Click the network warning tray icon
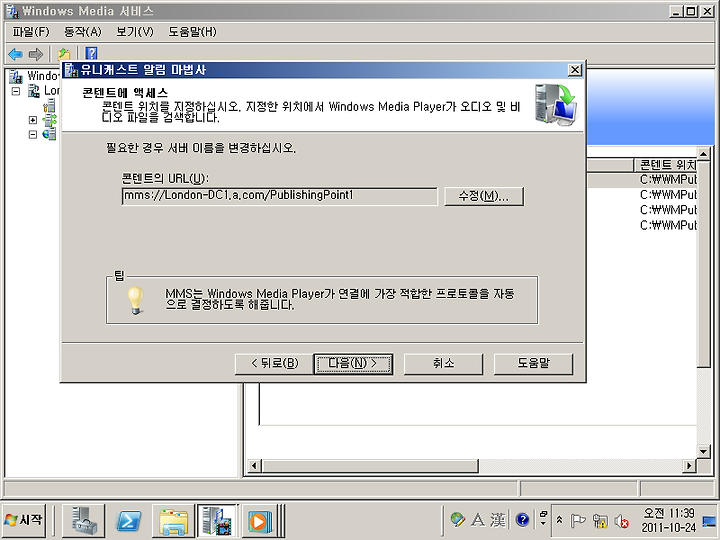Viewport: 720px width, 540px height. pyautogui.click(x=600, y=521)
